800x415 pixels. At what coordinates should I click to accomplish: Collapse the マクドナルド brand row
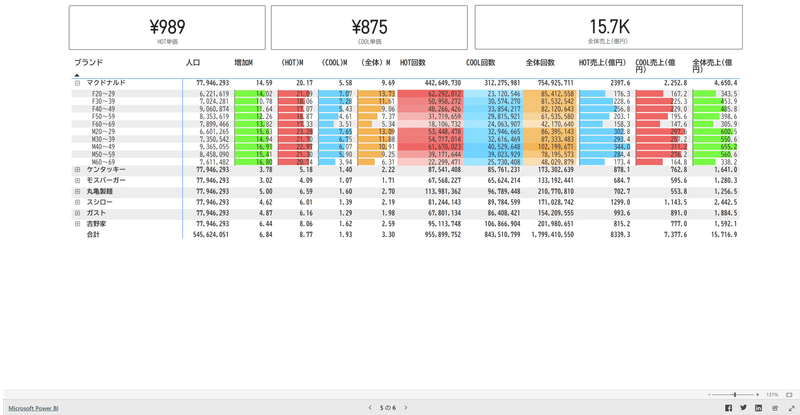(x=78, y=83)
